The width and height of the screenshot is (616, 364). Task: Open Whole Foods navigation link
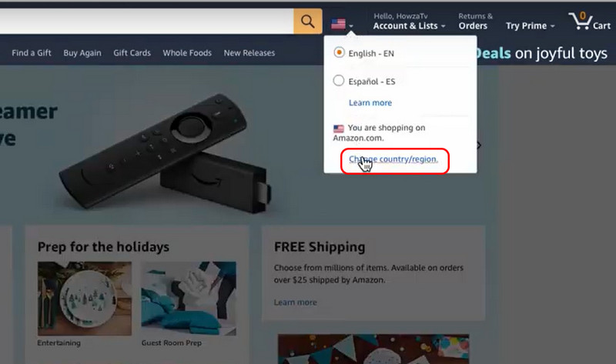(187, 52)
